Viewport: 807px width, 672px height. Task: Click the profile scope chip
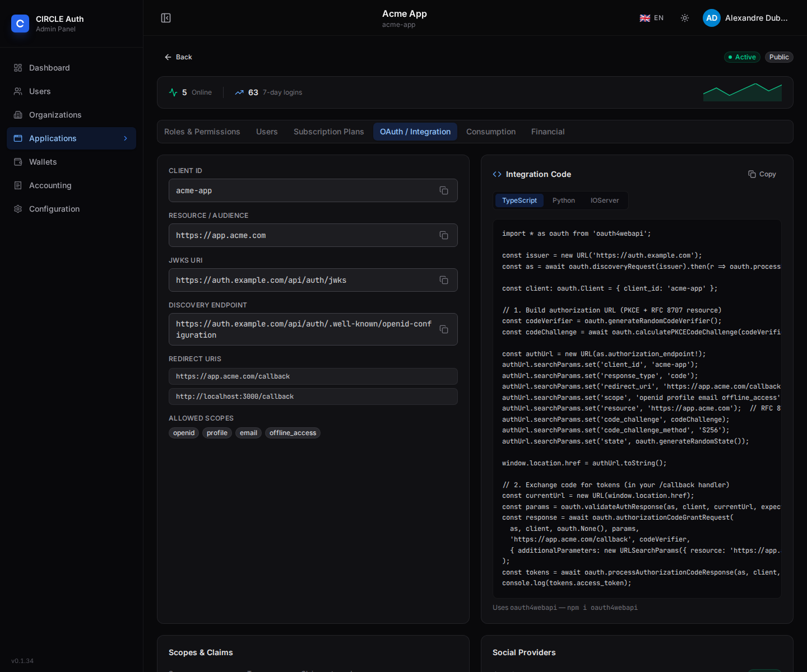[x=217, y=433]
